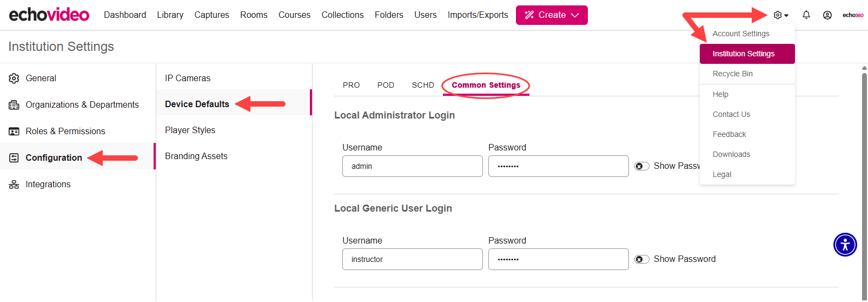868x302 pixels.
Task: Open the Dashboard page
Action: pos(125,15)
